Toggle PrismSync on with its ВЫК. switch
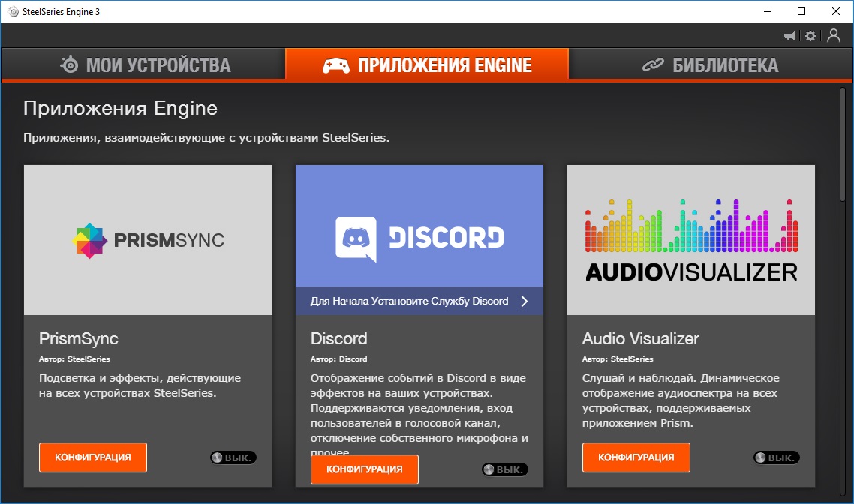This screenshot has height=504, width=854. (233, 457)
